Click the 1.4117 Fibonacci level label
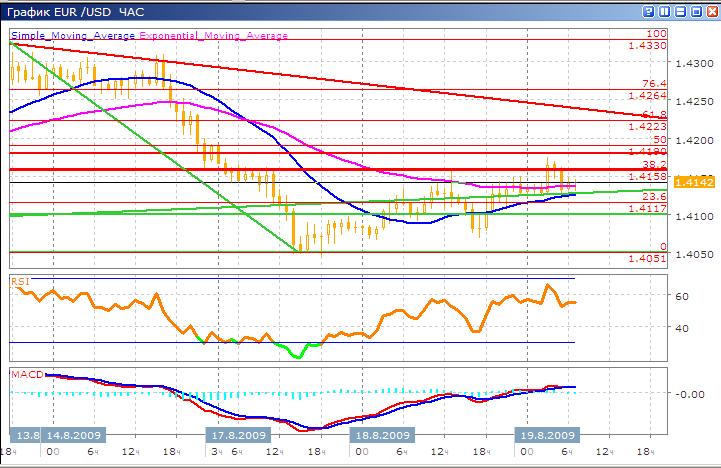The image size is (721, 468). [x=648, y=208]
